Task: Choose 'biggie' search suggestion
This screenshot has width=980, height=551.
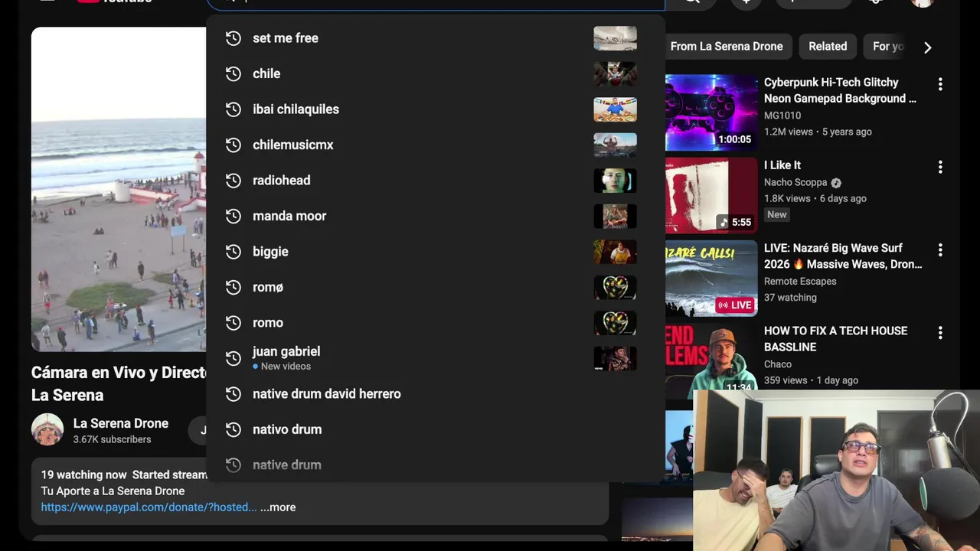Action: click(x=436, y=252)
